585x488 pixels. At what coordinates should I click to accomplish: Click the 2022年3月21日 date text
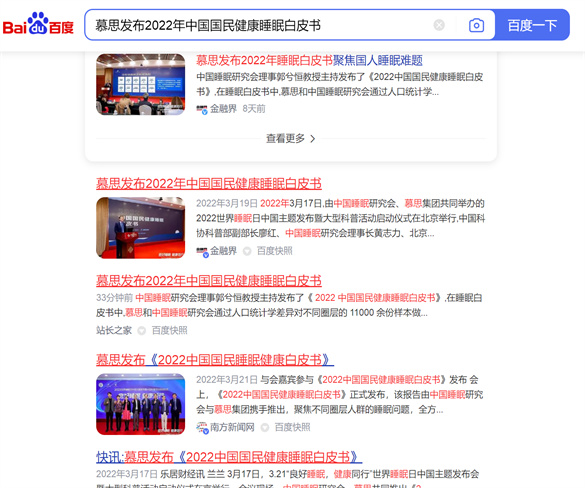pyautogui.click(x=227, y=380)
